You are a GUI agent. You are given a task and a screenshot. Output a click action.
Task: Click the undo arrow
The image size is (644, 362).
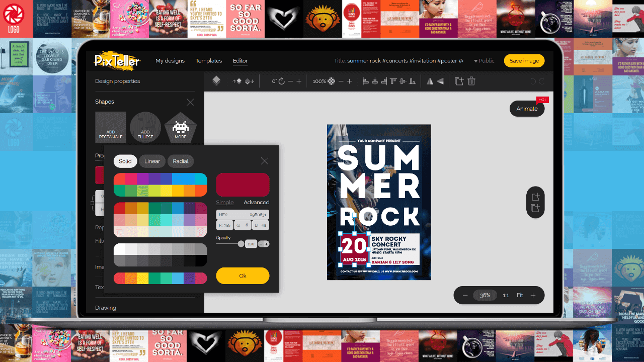click(533, 81)
